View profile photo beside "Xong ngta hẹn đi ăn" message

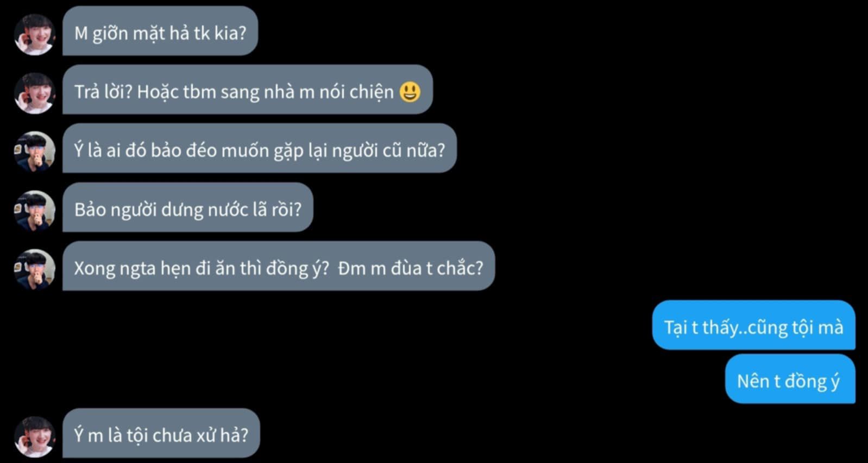pyautogui.click(x=35, y=269)
